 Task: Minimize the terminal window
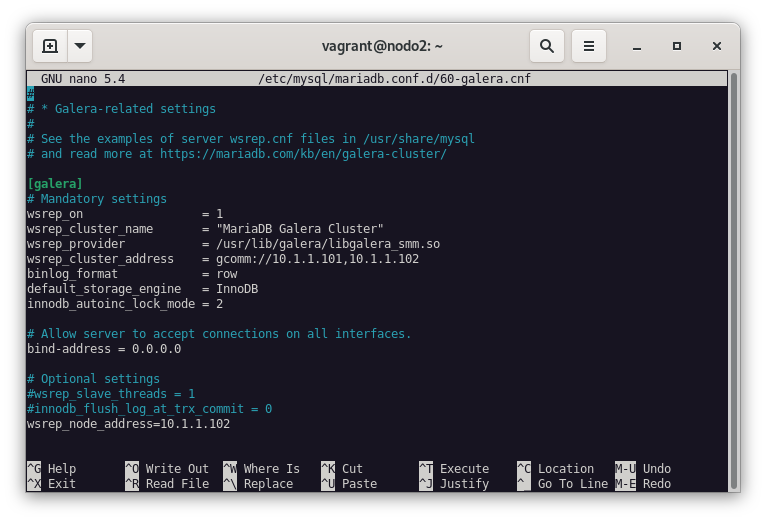(x=637, y=46)
